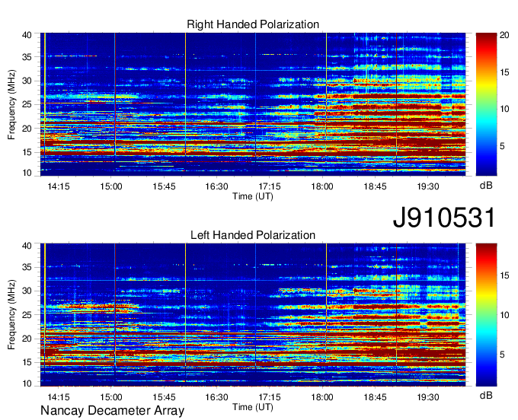
Task: Click the 15 tick on the left-handed color bar
Action: 504,275
